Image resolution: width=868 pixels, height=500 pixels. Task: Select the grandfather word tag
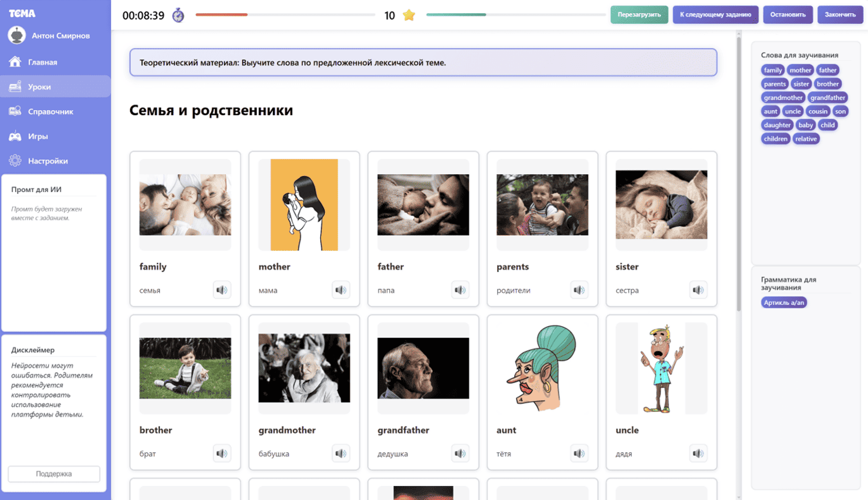[828, 97]
